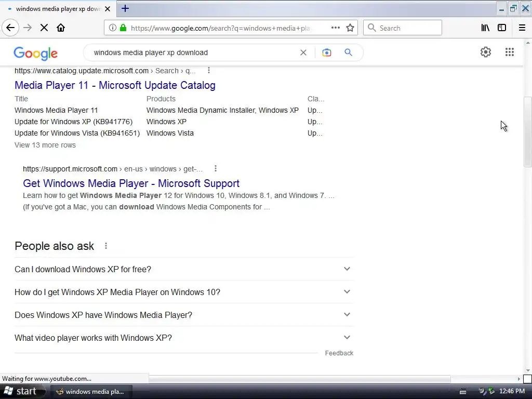Go to the Google logo homepage

tap(36, 54)
